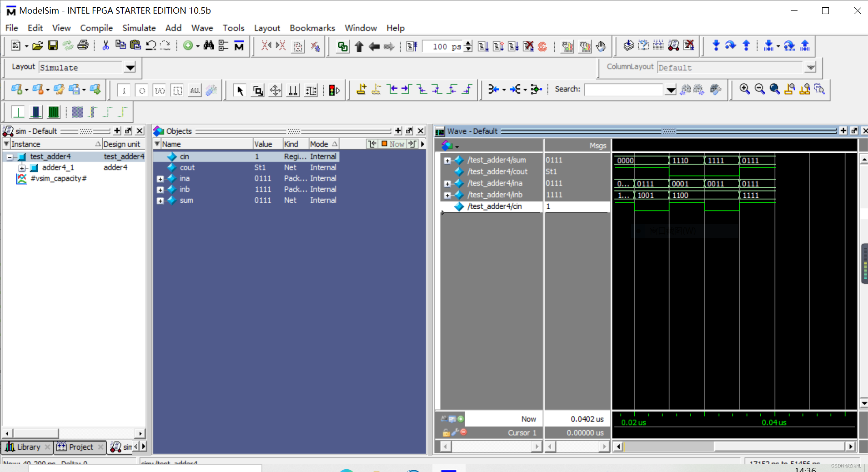
Task: Run the simulation using the Run icon
Action: point(483,46)
